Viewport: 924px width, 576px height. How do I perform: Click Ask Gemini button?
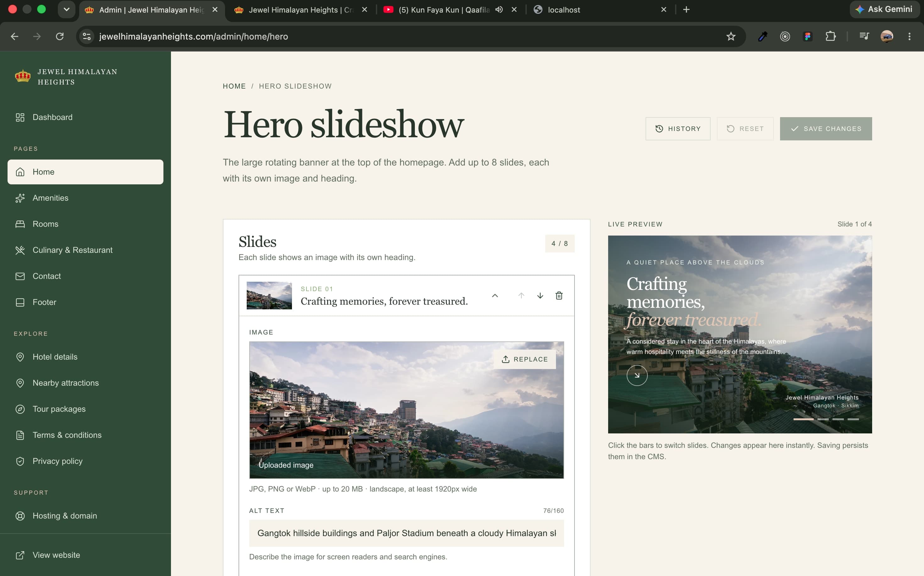pos(884,9)
